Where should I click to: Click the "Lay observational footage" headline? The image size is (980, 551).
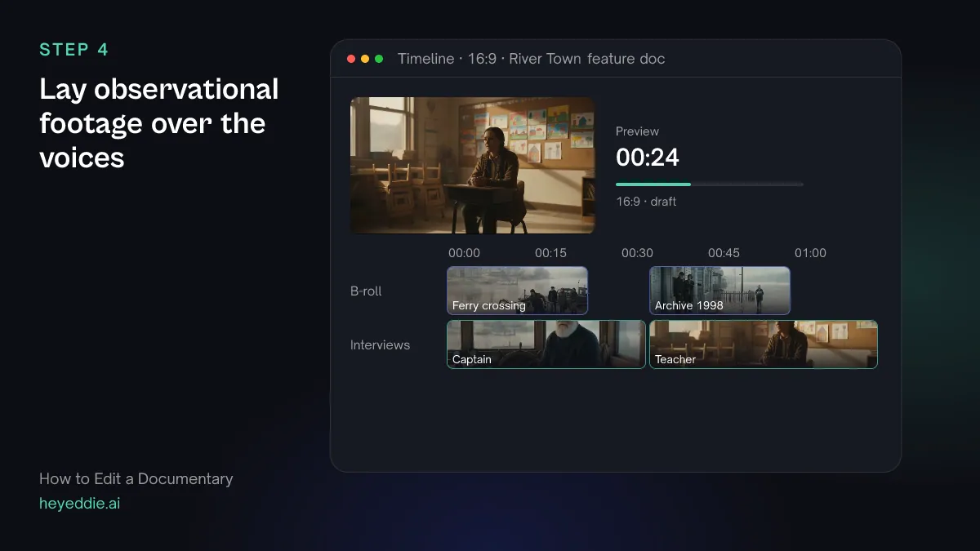(x=159, y=123)
